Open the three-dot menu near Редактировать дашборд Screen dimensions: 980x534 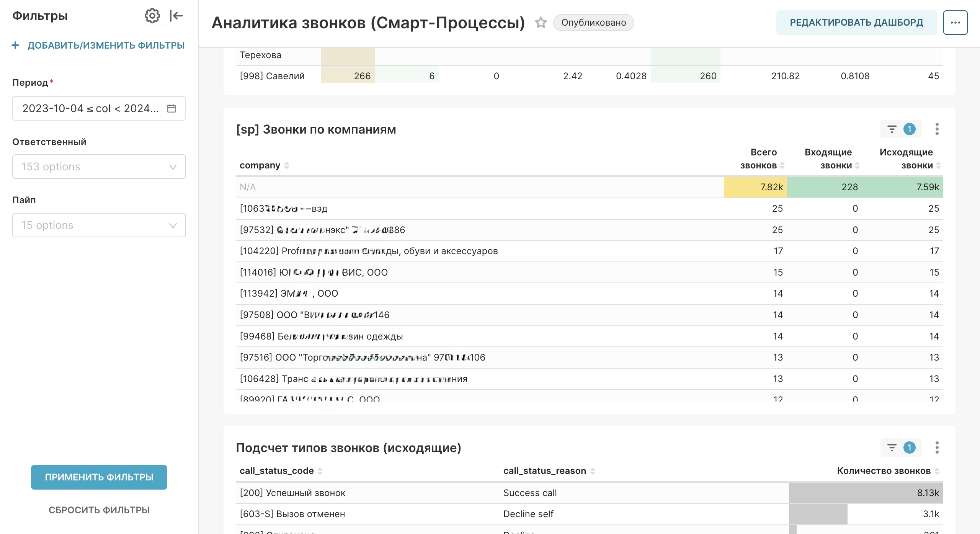pos(955,22)
